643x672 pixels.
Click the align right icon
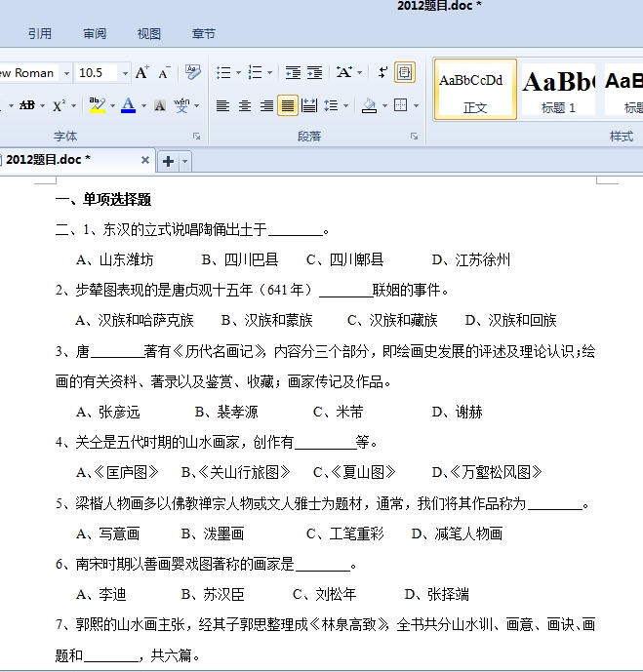point(266,105)
